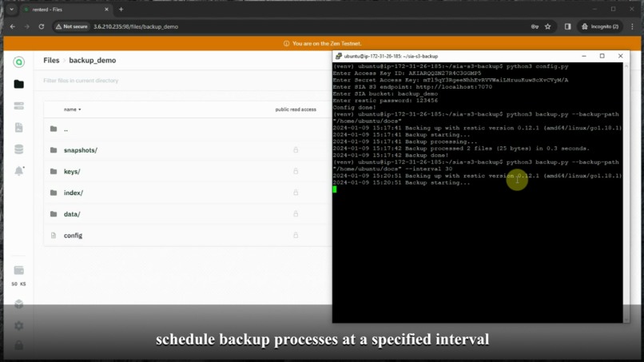Open the index/ folder
Screen dimensions: 644x362
coord(73,193)
